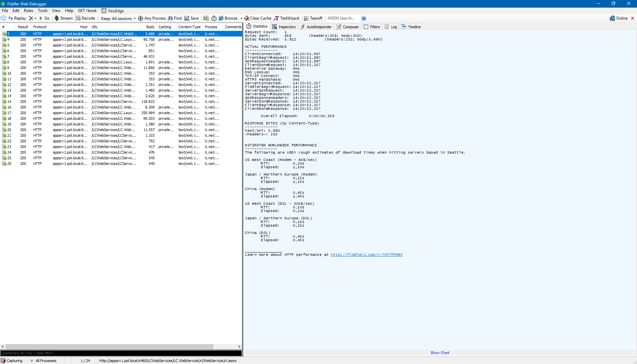
Task: Open the fiddler2.com HTTPPERF link
Action: (x=366, y=255)
